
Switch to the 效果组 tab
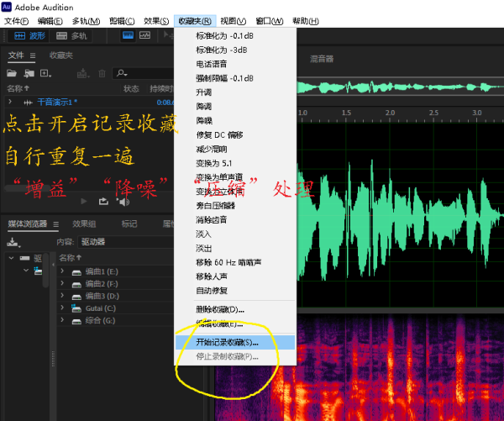[x=84, y=224]
